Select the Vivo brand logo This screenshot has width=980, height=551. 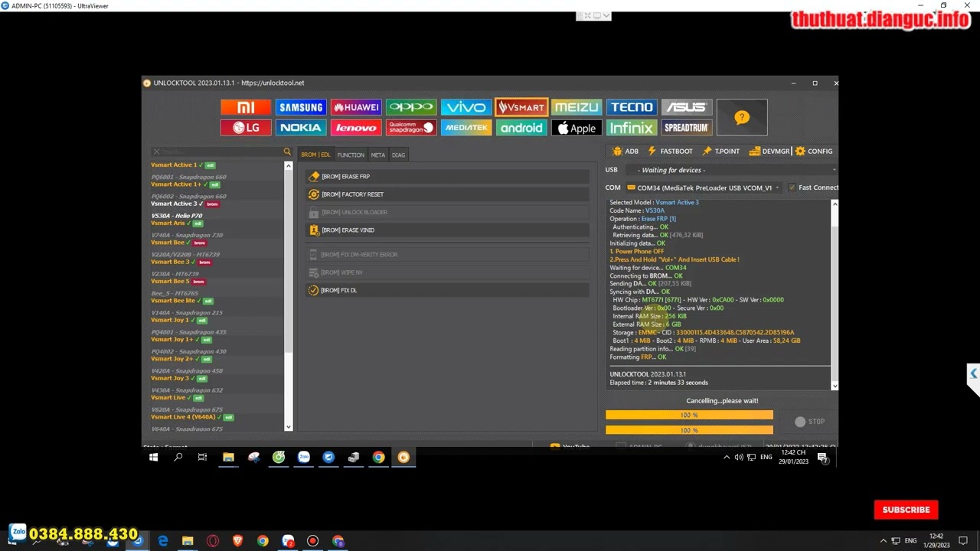pos(466,107)
